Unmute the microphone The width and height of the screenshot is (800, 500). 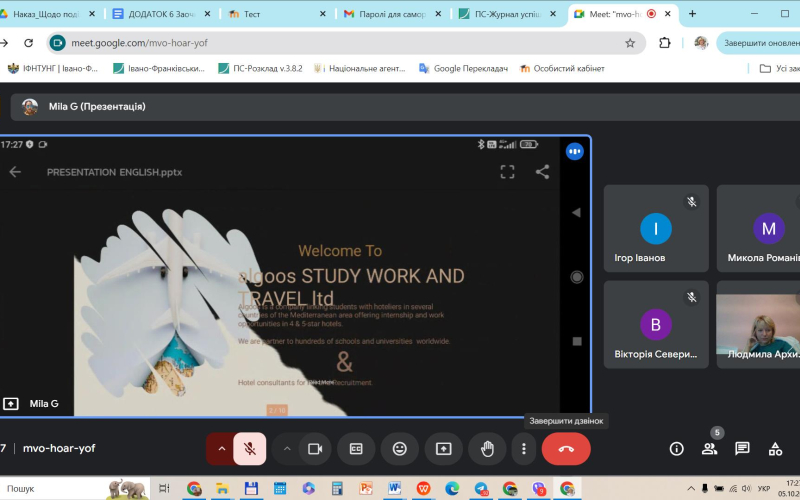coord(249,449)
